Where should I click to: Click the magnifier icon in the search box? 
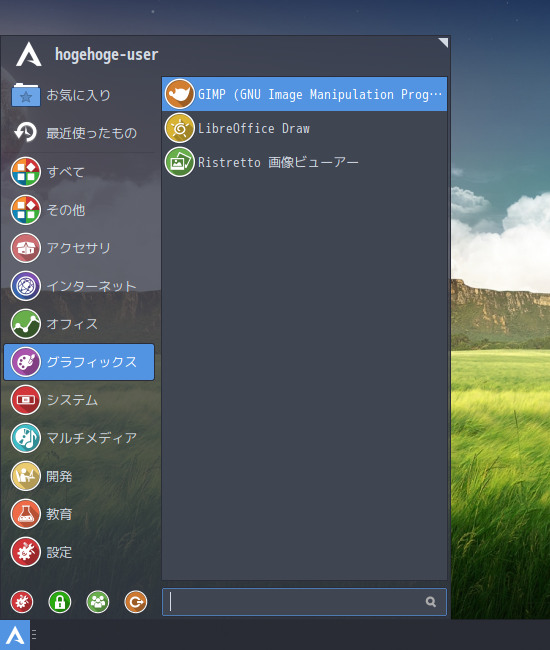point(431,601)
